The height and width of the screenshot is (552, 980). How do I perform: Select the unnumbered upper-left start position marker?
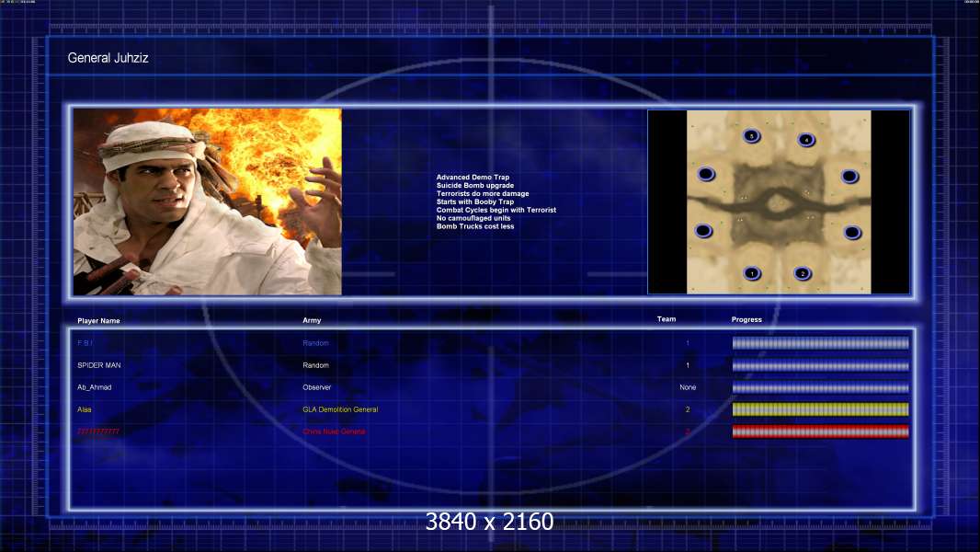click(706, 174)
